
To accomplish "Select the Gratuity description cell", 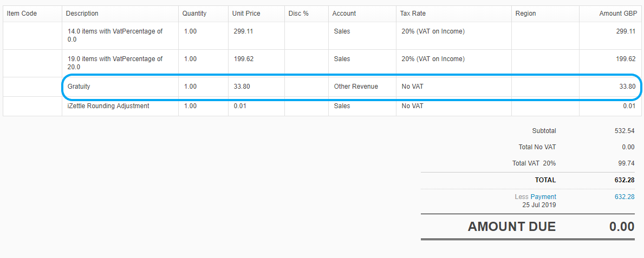I will (x=79, y=87).
